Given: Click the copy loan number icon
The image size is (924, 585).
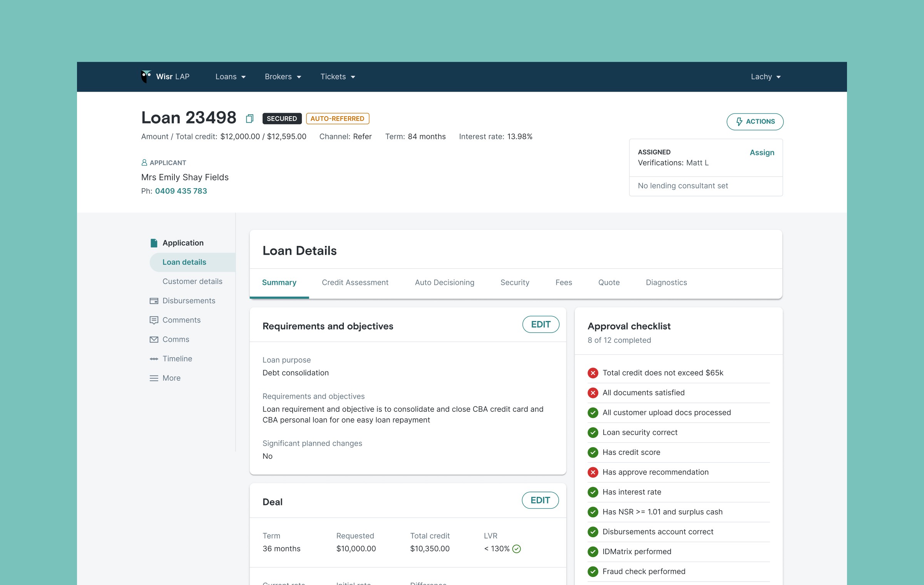Looking at the screenshot, I should (x=249, y=119).
